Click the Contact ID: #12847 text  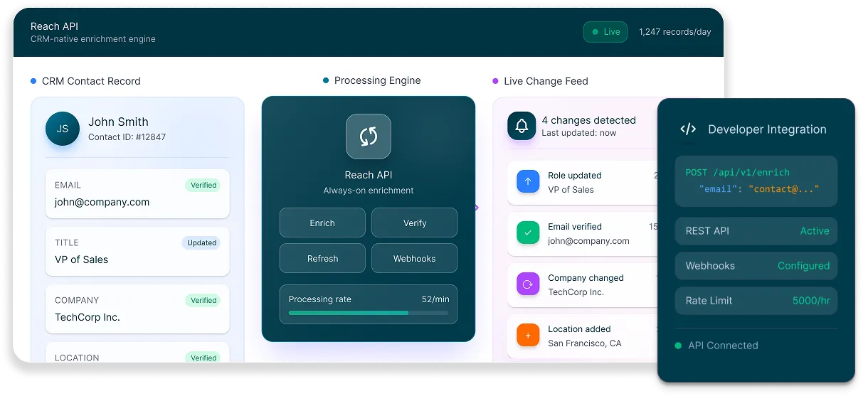[x=127, y=137]
